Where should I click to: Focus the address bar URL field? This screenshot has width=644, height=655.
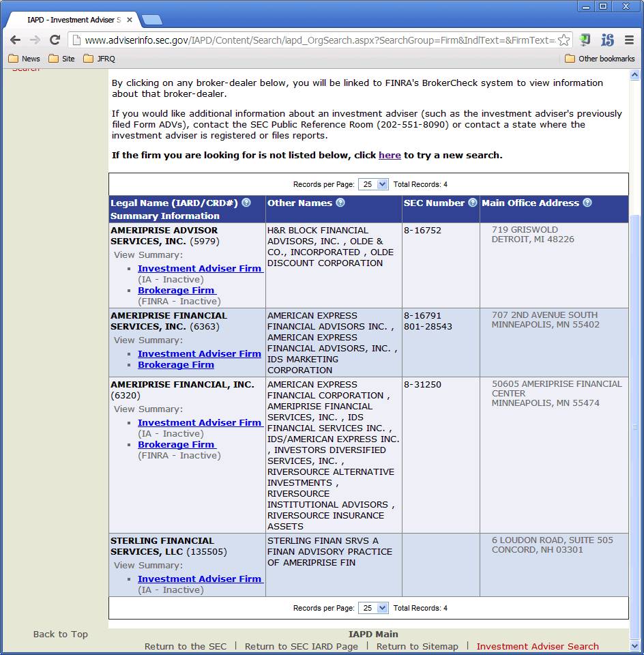pos(319,40)
